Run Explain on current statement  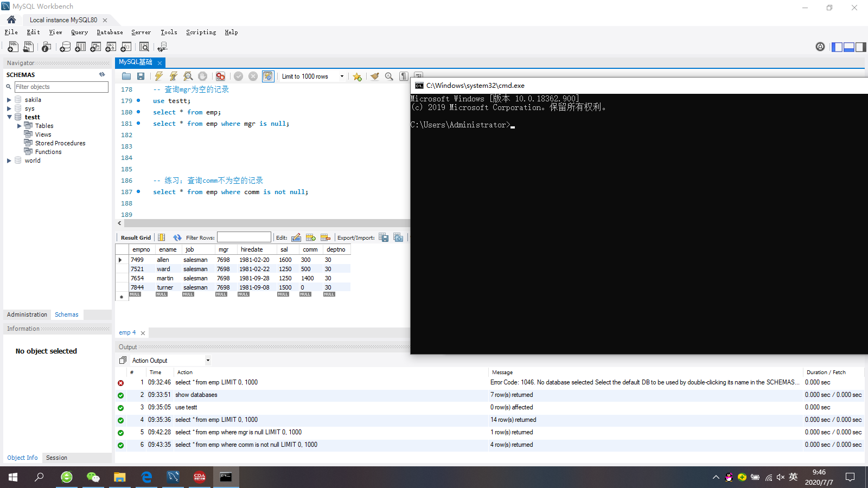pyautogui.click(x=188, y=76)
